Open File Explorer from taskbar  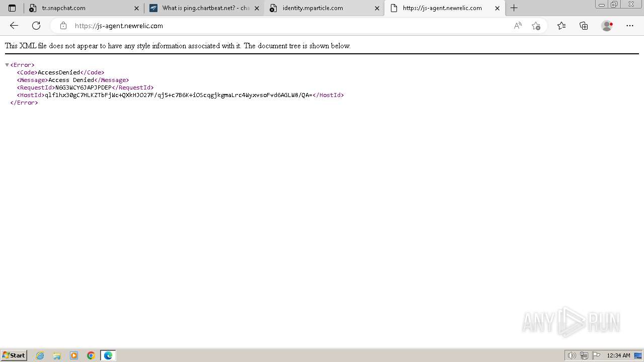(57, 355)
